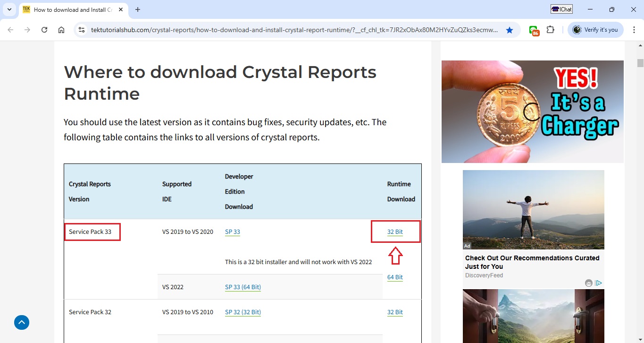Reload the current page
This screenshot has height=343, width=644.
coord(44,30)
